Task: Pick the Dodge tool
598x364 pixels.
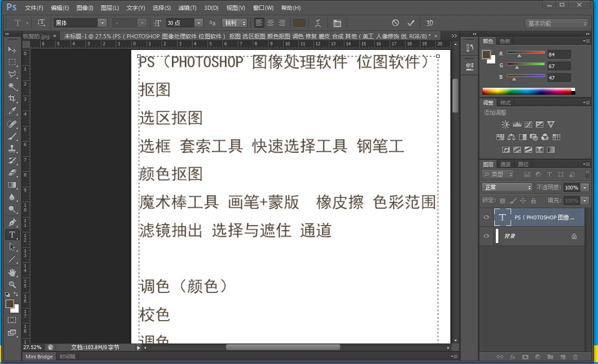Action: tap(12, 209)
